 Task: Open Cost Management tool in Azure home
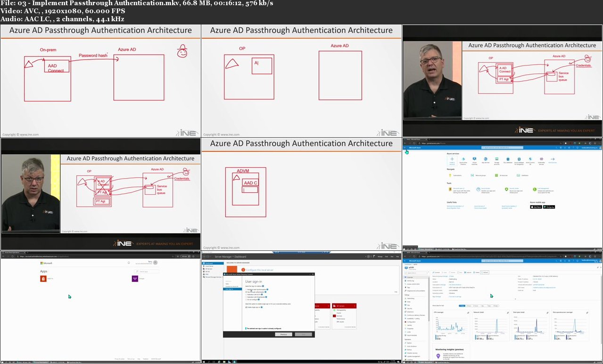[543, 190]
